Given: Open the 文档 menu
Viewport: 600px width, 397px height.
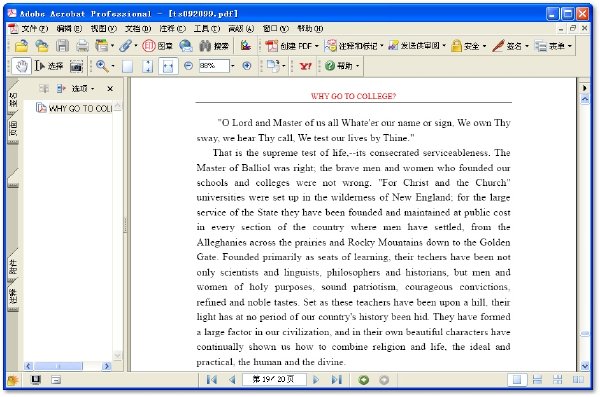Looking at the screenshot, I should coord(138,29).
